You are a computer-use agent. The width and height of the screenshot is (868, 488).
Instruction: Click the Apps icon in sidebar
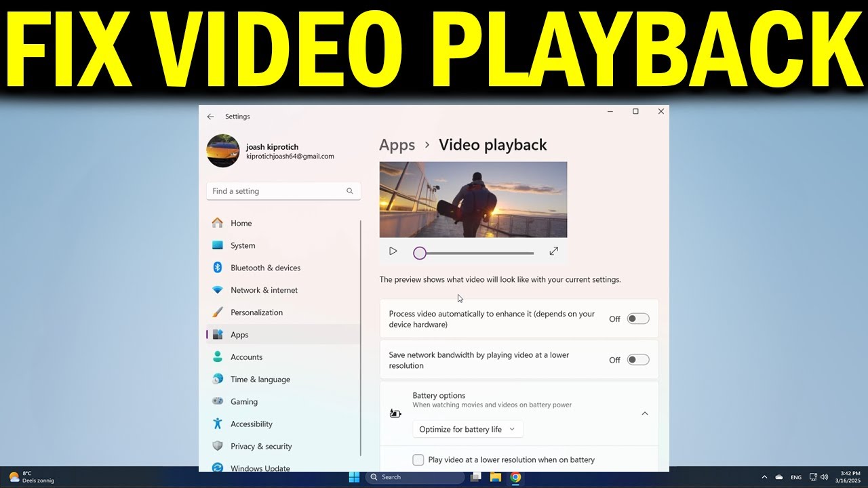pyautogui.click(x=217, y=335)
